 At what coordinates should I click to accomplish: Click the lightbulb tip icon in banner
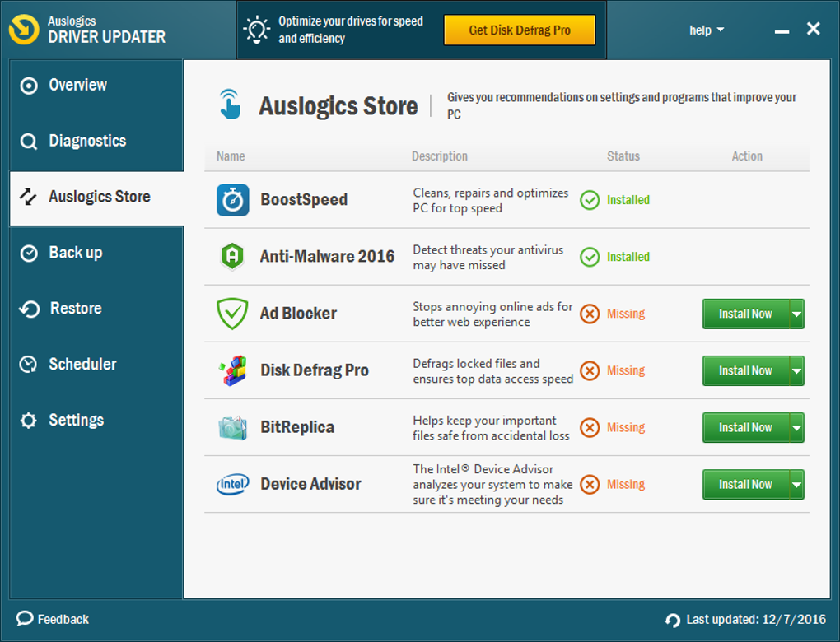[257, 30]
